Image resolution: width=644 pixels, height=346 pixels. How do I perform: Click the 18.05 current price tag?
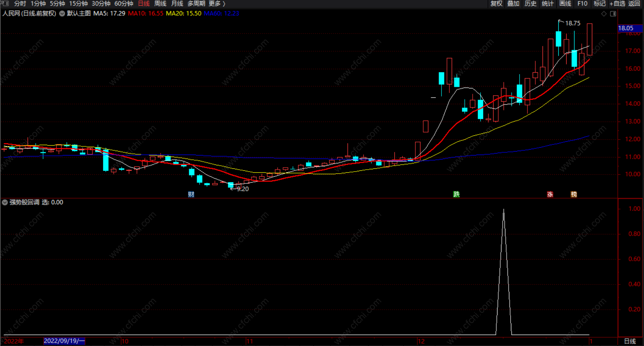(x=630, y=28)
